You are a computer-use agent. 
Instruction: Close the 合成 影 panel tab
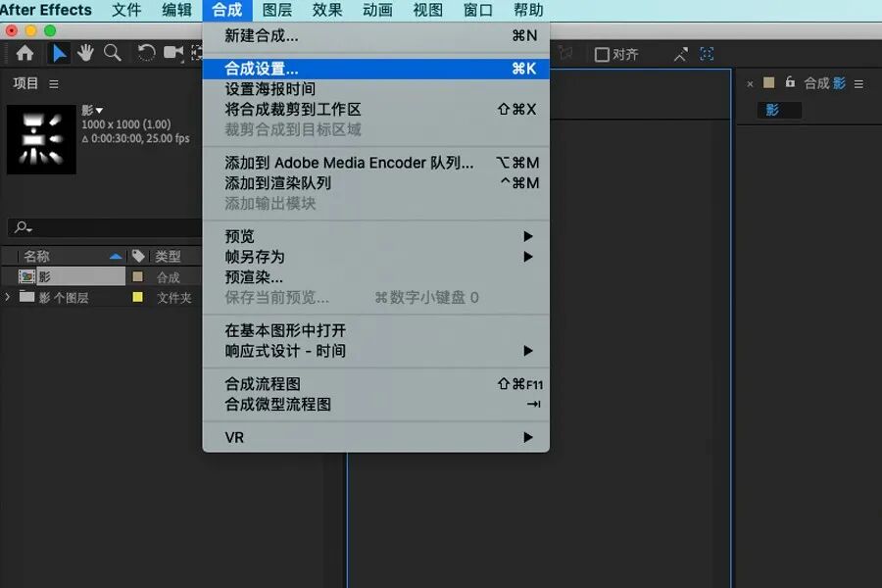750,84
